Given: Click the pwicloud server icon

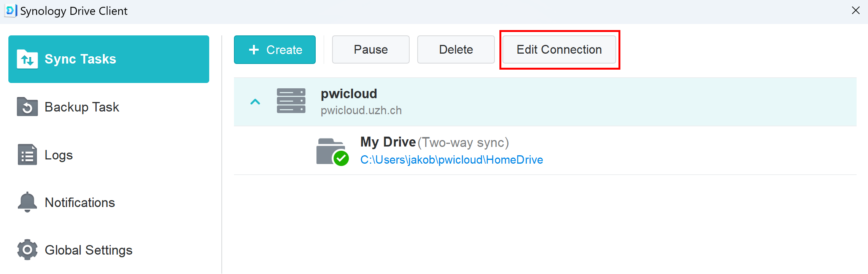Looking at the screenshot, I should (x=291, y=101).
